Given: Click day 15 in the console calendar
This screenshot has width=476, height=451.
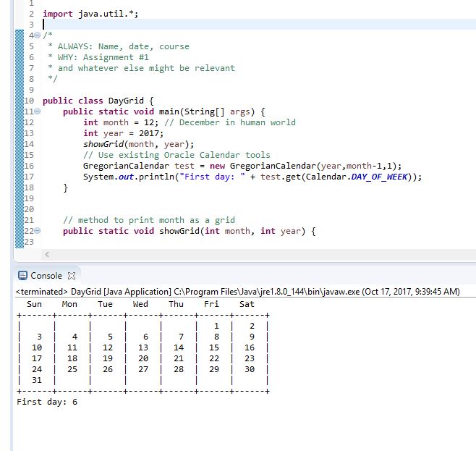Looking at the screenshot, I should [x=214, y=347].
